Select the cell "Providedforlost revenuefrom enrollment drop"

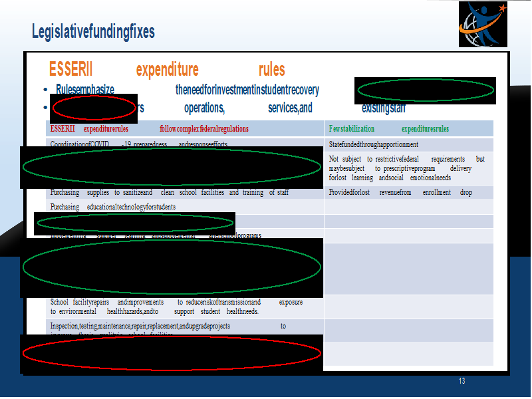pos(409,193)
